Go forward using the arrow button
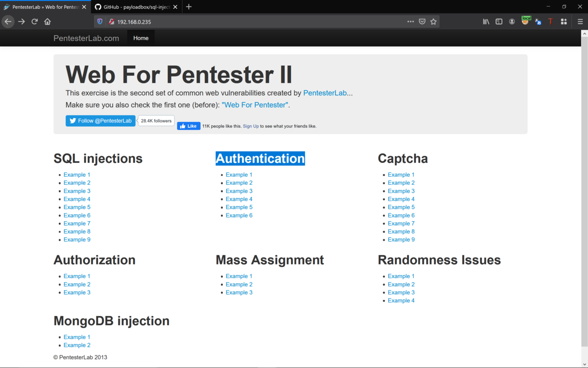This screenshot has height=368, width=588. coord(22,22)
